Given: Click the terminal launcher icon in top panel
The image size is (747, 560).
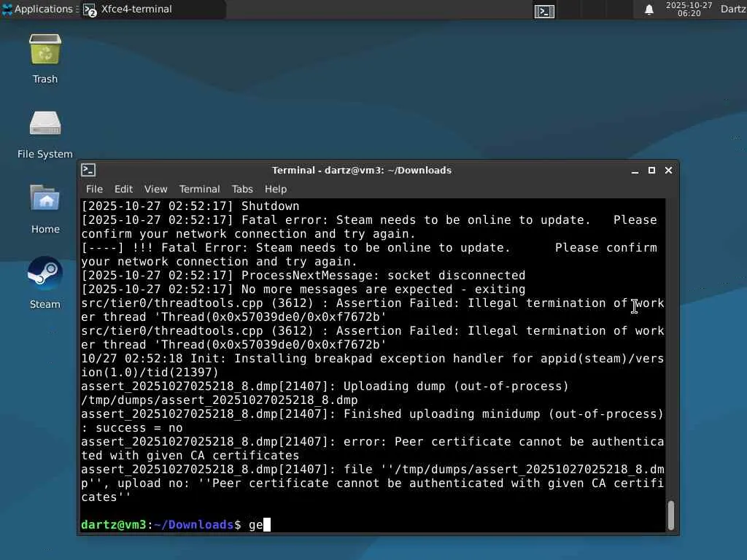Looking at the screenshot, I should coord(544,11).
